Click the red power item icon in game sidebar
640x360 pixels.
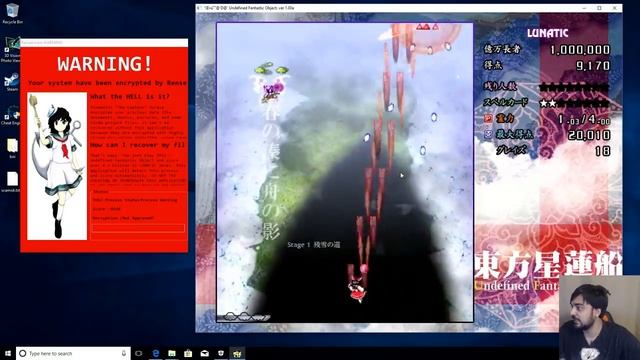488,119
